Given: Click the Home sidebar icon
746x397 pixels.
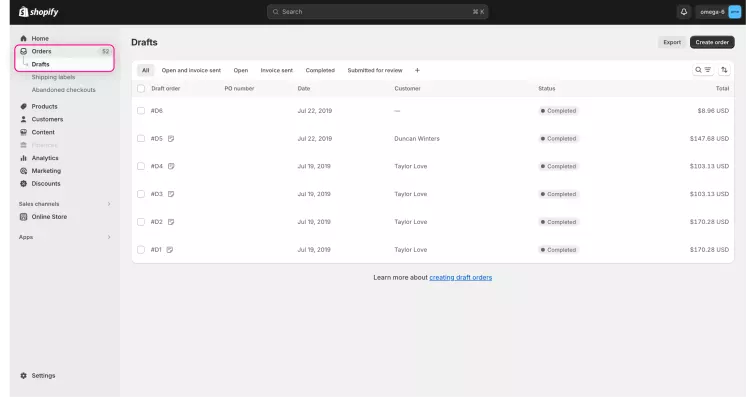Looking at the screenshot, I should tap(23, 38).
